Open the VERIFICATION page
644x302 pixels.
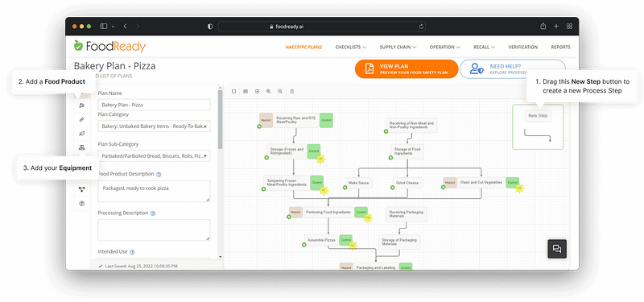522,48
